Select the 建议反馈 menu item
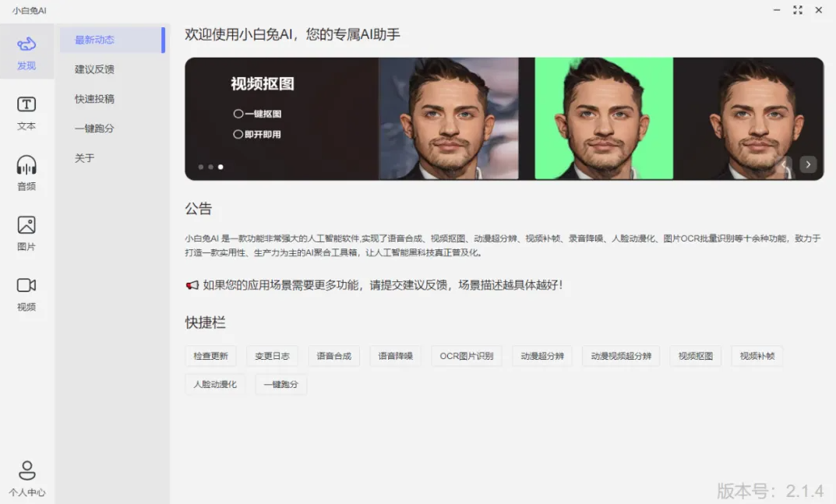Viewport: 836px width, 504px height. coord(94,69)
